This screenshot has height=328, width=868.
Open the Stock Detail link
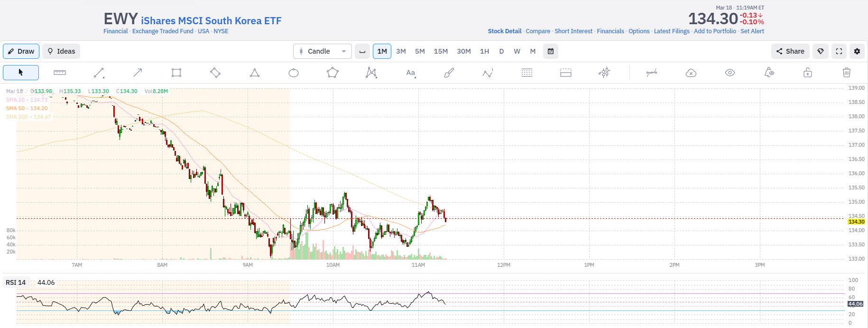(505, 31)
